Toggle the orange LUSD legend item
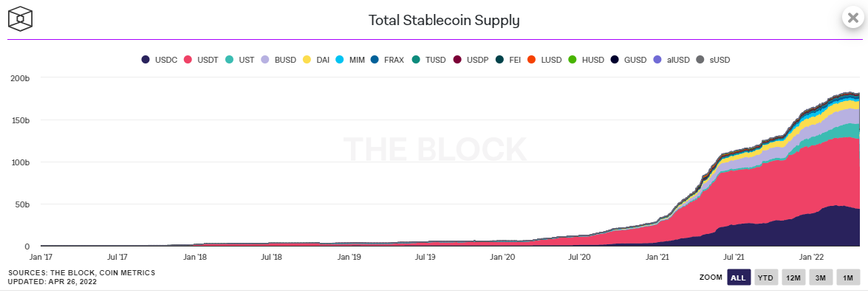 pyautogui.click(x=547, y=60)
